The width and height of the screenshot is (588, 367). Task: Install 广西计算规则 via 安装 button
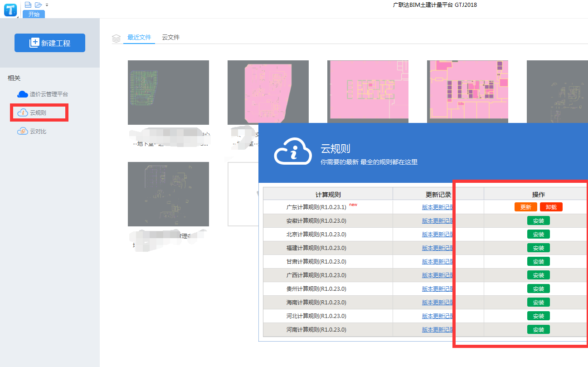pyautogui.click(x=539, y=275)
